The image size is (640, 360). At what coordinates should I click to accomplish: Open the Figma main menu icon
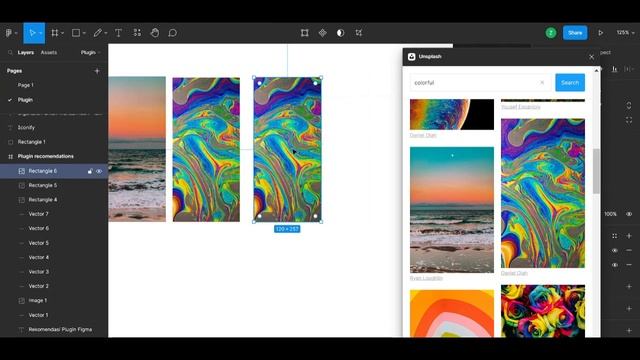point(9,33)
